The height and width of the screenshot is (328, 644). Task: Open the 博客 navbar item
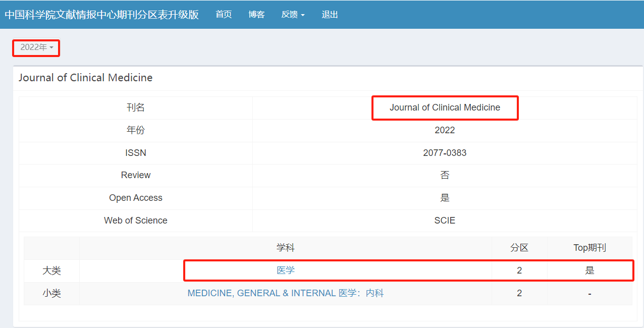pos(256,15)
